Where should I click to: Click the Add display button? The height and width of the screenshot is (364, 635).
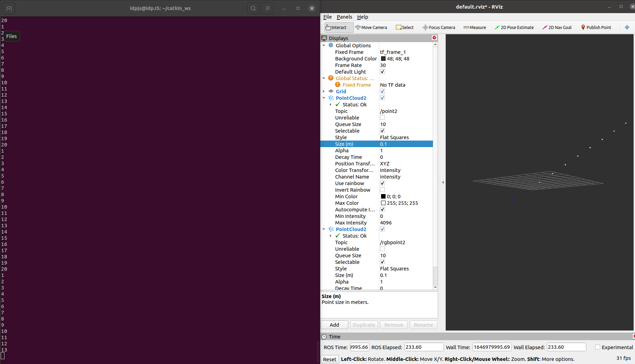pyautogui.click(x=334, y=325)
